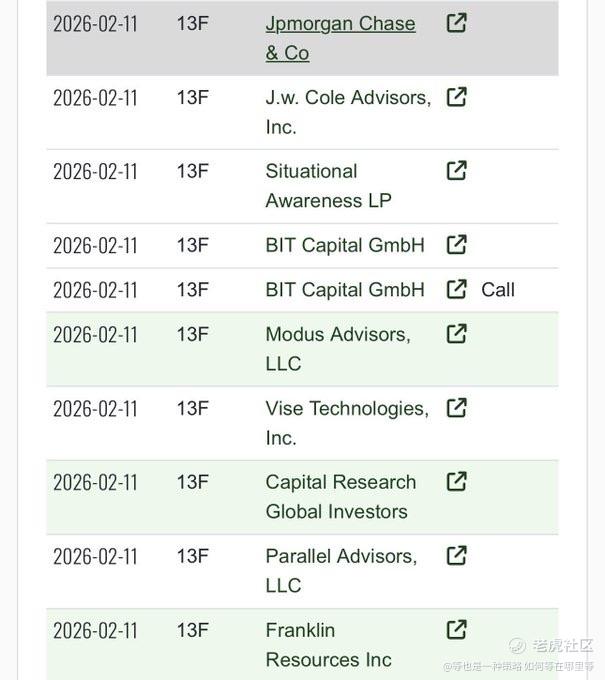Image resolution: width=605 pixels, height=680 pixels.
Task: Open external link icon for J.w. Cole Advisors
Action: 456,97
